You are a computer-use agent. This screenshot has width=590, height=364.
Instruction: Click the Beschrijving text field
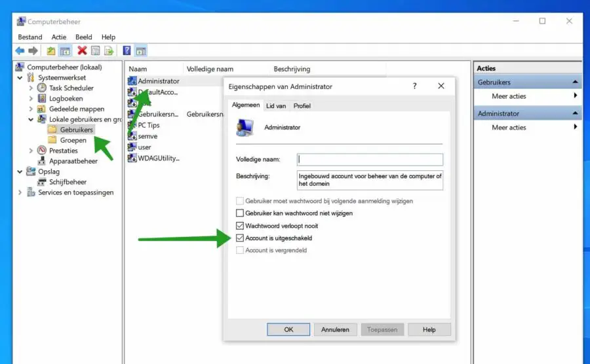point(370,180)
